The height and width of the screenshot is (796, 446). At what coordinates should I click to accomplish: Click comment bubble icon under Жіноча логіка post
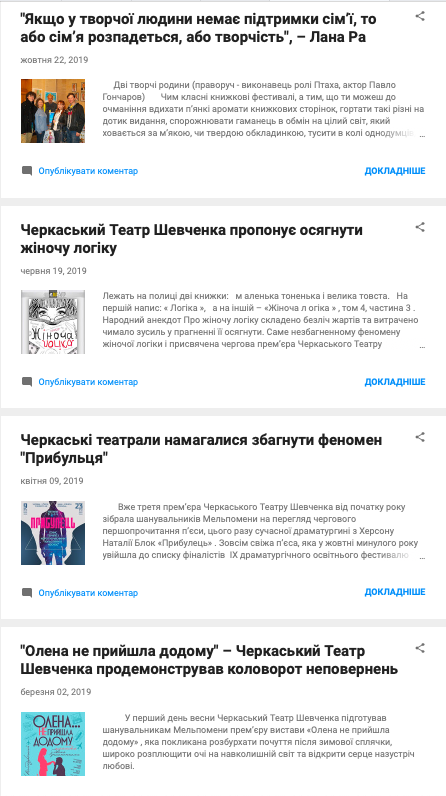coord(27,382)
